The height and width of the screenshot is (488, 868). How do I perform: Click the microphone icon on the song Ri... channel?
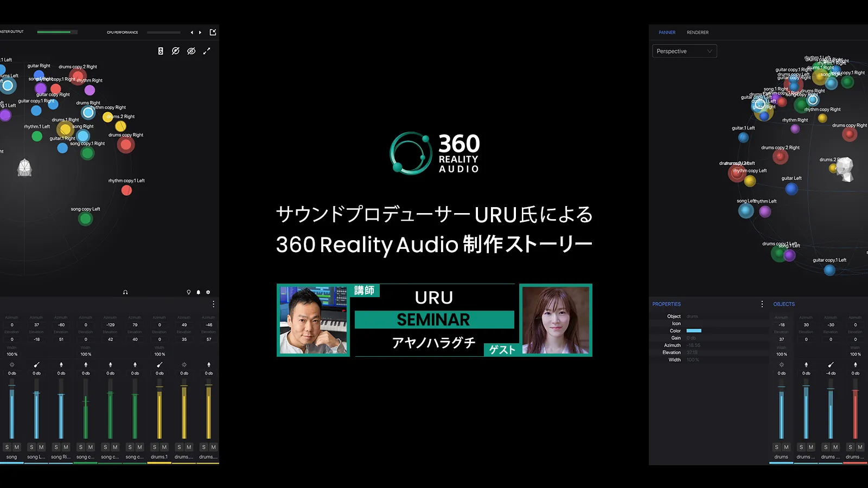(61, 365)
